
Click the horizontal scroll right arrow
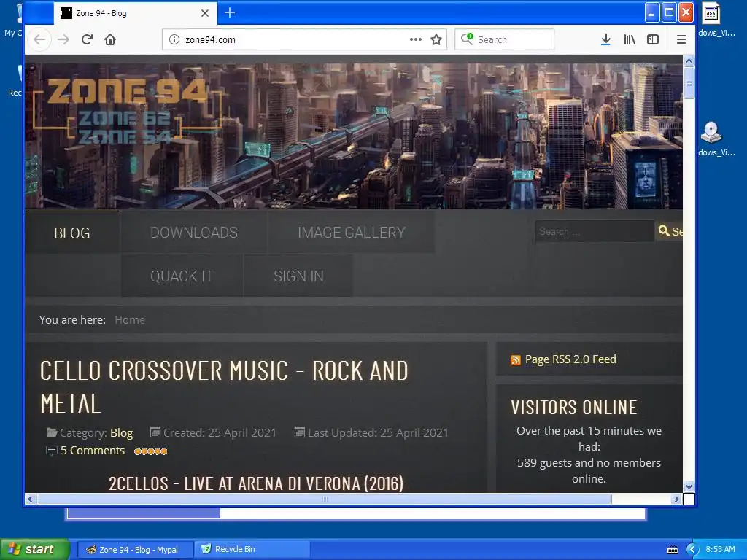pyautogui.click(x=676, y=499)
